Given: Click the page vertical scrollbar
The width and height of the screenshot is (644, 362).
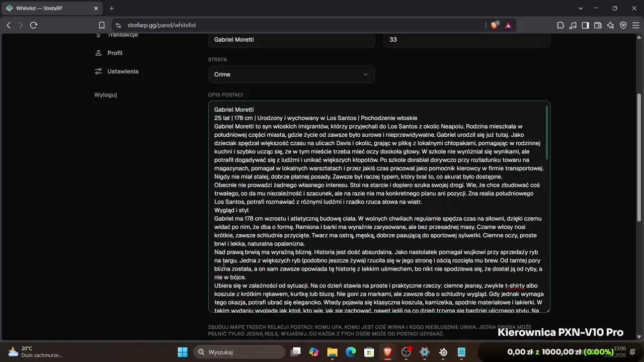Looking at the screenshot, I should click(639, 156).
